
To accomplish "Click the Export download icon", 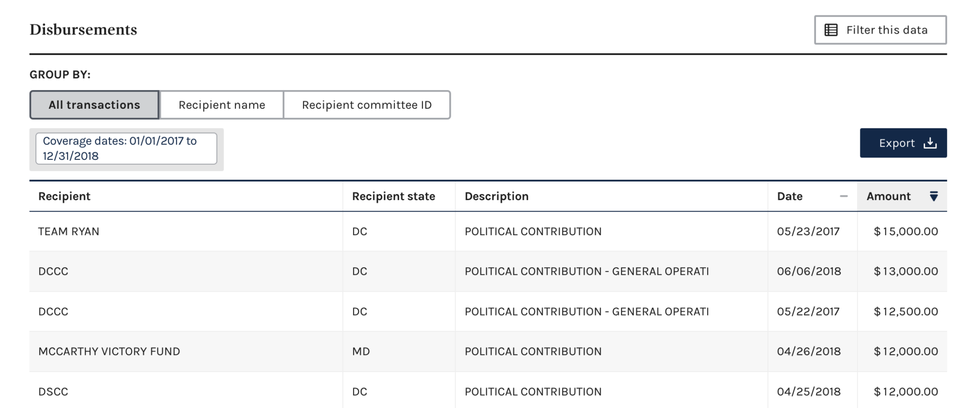I will pos(930,143).
